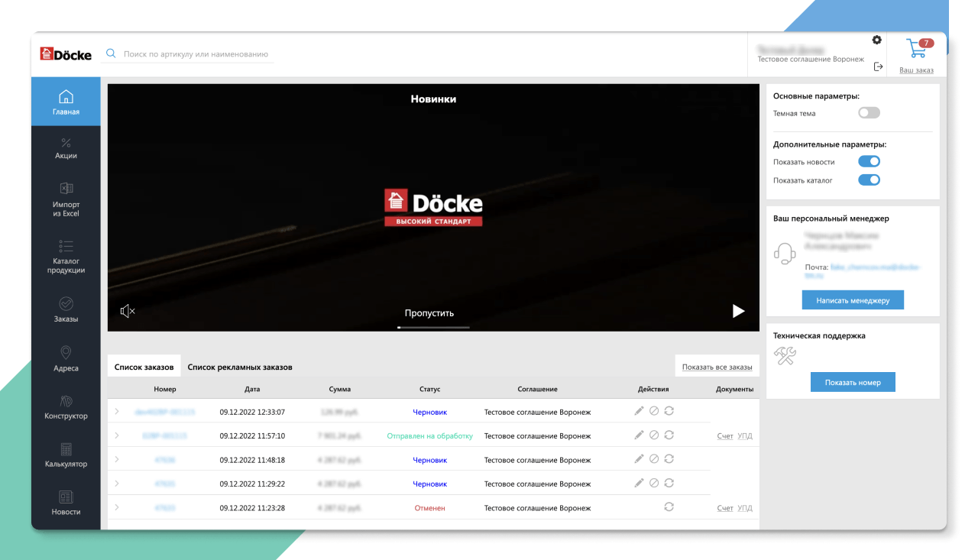Cancel the order dated 09.12.2022 11:48:18
The image size is (978, 560).
pyautogui.click(x=654, y=459)
